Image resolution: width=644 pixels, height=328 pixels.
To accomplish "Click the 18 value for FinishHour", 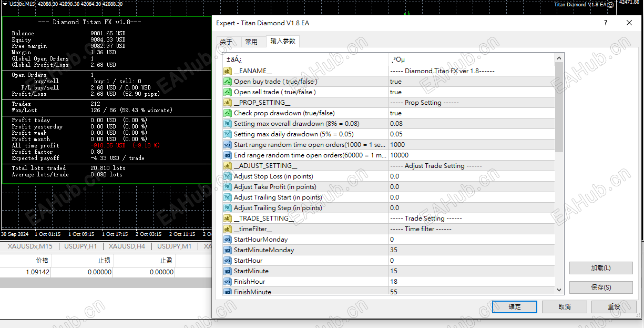I will 394,282.
